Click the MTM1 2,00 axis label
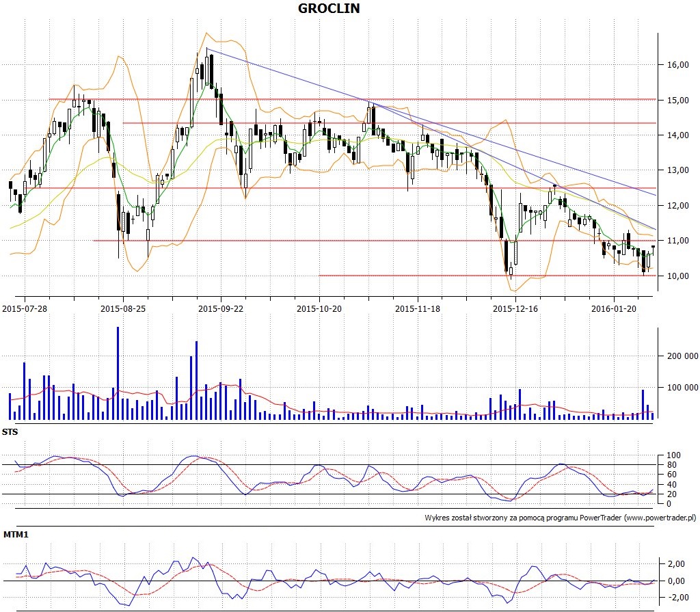This screenshot has height=612, width=700. pyautogui.click(x=676, y=564)
